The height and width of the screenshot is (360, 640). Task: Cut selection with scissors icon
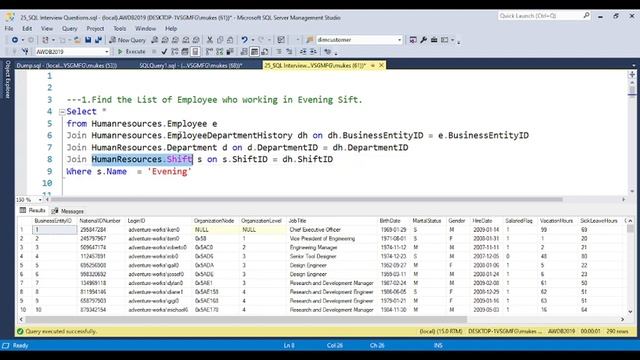click(x=210, y=40)
